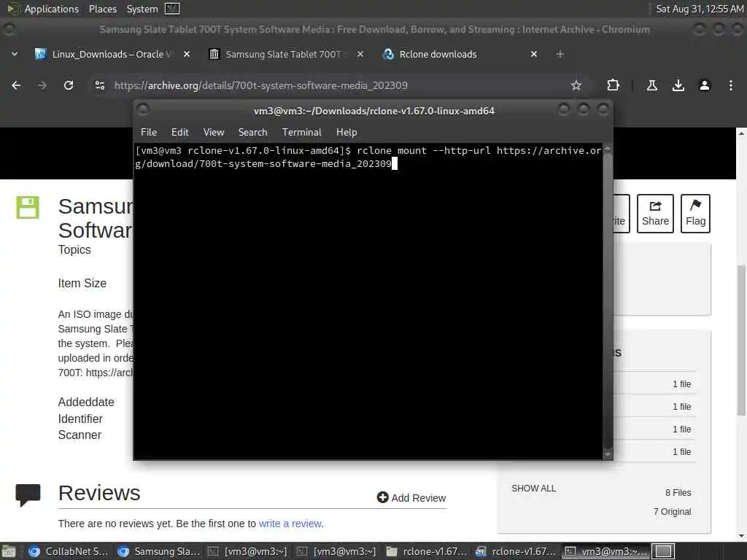
Task: Click the Identifier metadata label
Action: pos(80,419)
